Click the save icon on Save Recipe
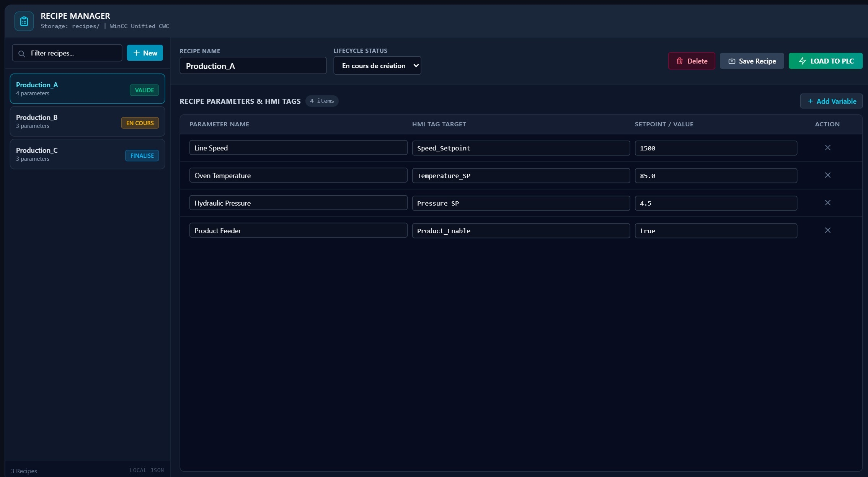868x477 pixels. 732,61
